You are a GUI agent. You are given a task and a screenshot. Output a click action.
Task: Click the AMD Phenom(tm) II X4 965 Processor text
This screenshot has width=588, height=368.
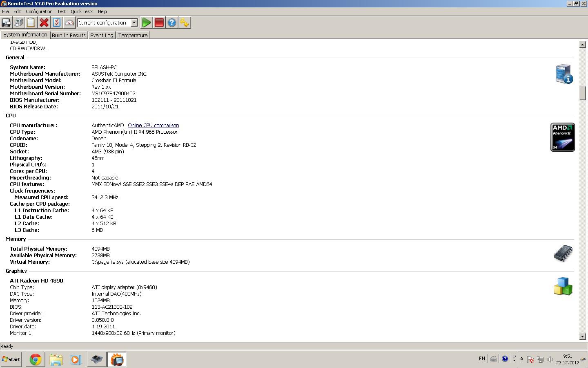click(x=134, y=132)
